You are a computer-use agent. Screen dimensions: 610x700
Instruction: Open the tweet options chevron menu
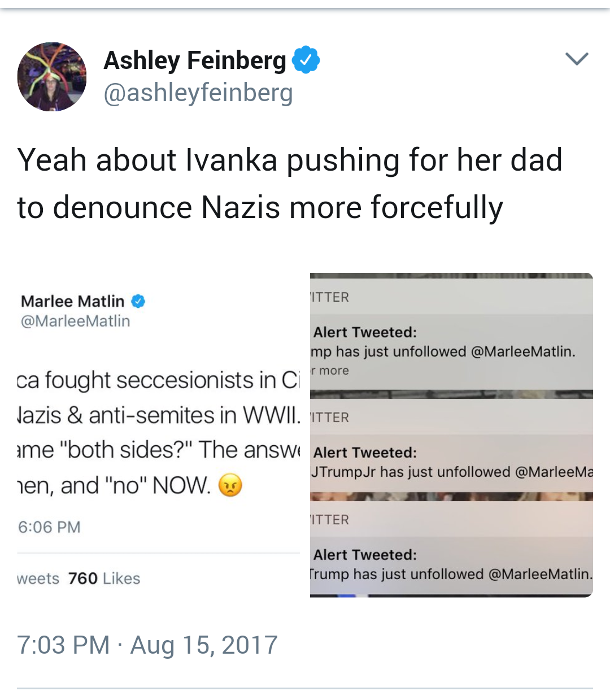coord(576,59)
